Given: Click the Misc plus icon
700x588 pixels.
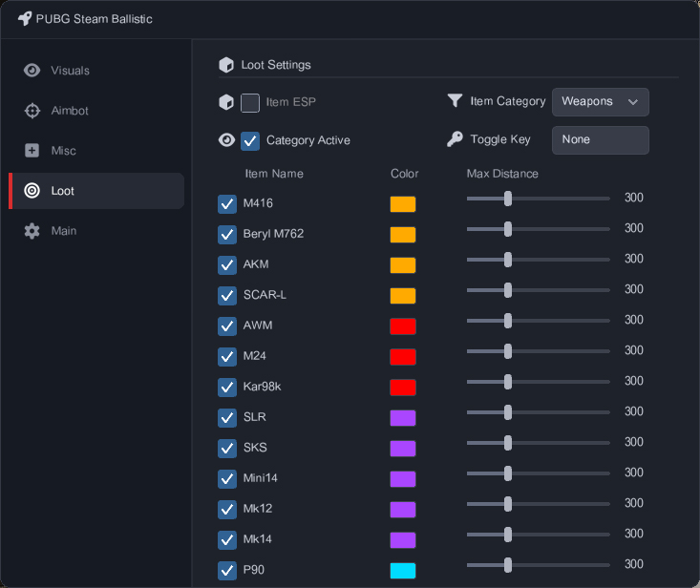Looking at the screenshot, I should point(32,151).
